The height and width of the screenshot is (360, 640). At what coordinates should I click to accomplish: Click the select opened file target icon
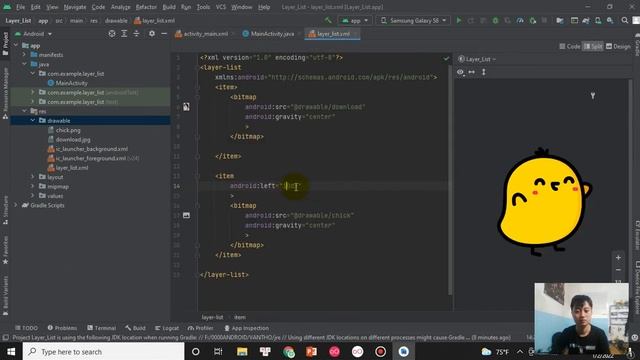pos(112,34)
